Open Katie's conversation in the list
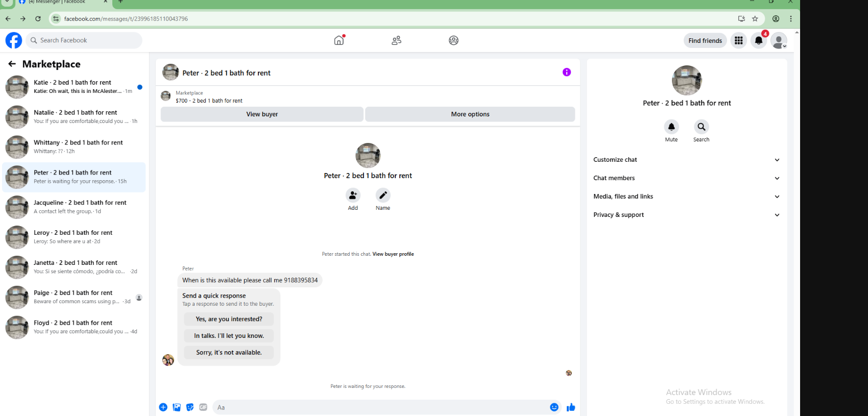 pos(74,87)
